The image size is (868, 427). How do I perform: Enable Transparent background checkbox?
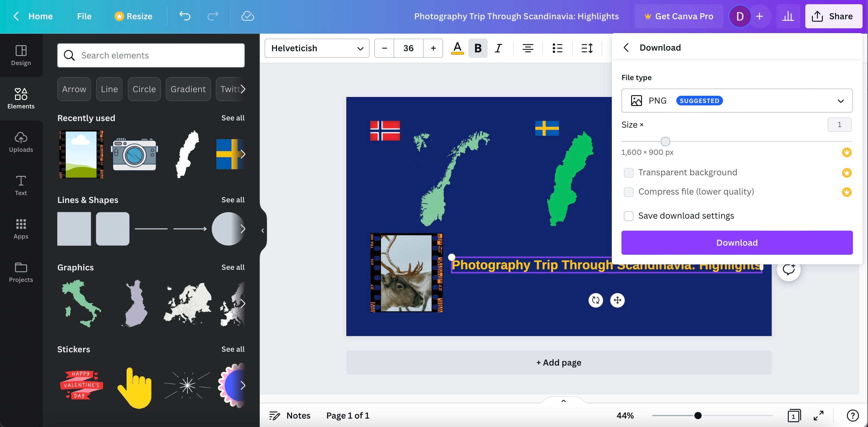pos(628,173)
